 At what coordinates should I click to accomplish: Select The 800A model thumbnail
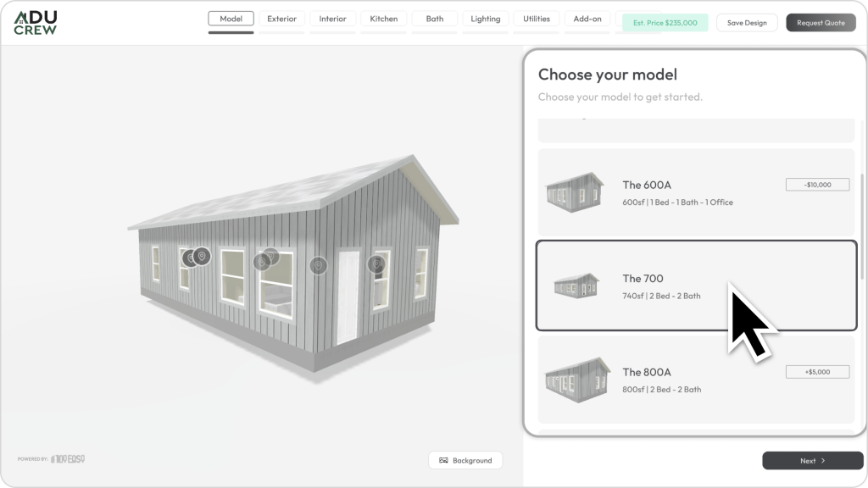(576, 380)
